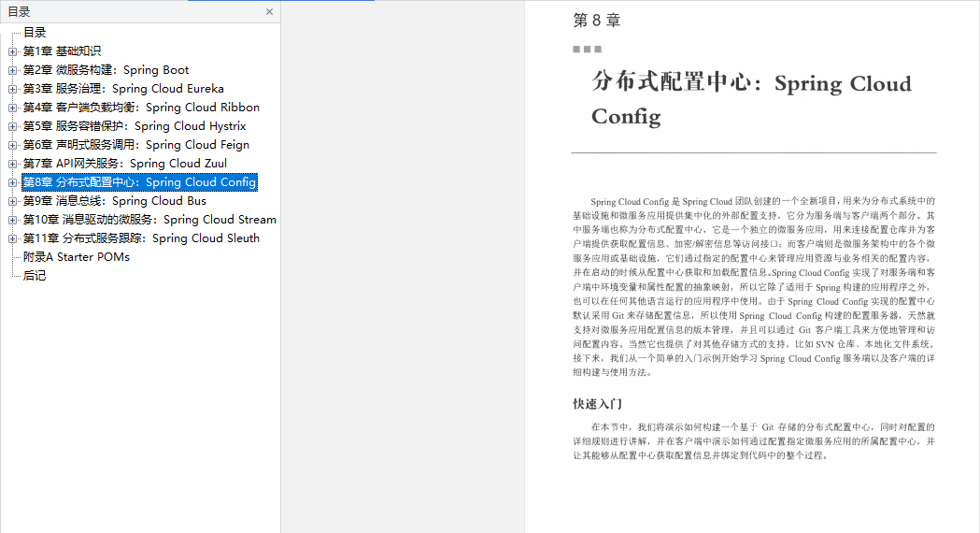Expand 第2章 微服务构建 Spring Boot node
Image resolution: width=980 pixels, height=533 pixels.
click(x=12, y=70)
